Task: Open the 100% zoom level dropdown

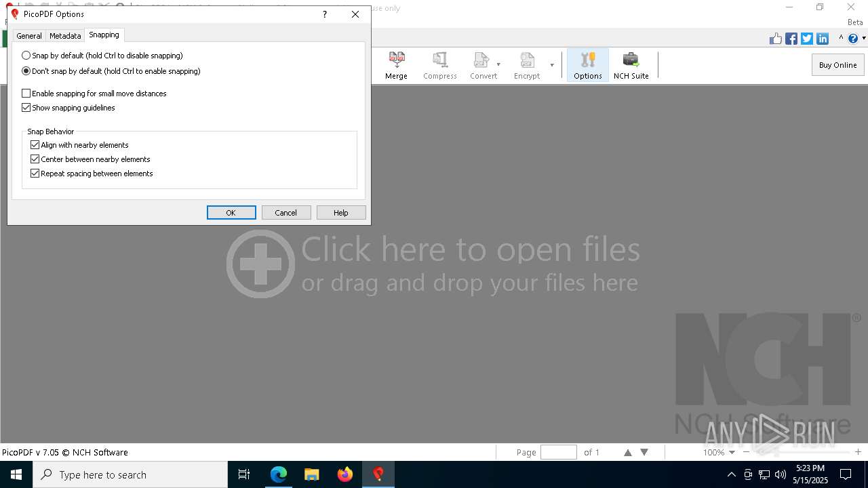Action: [x=732, y=452]
